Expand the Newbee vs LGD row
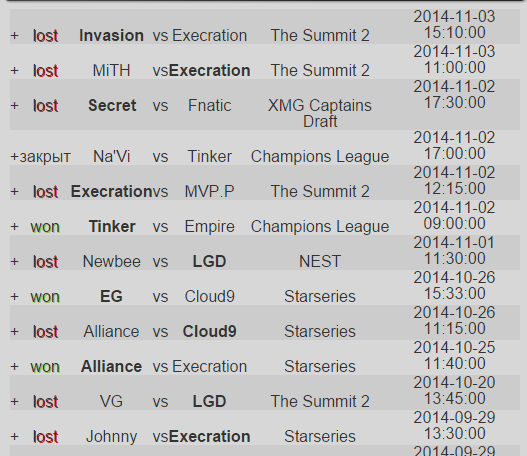527x456 pixels. [14, 261]
